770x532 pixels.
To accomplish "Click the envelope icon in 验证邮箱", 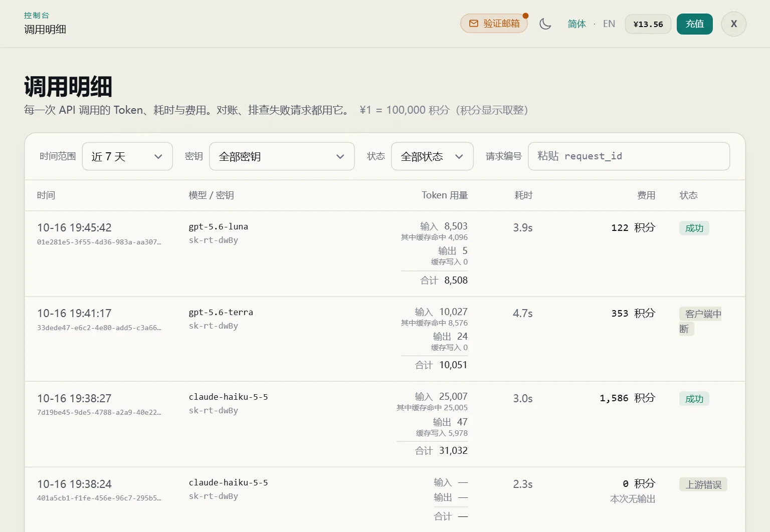I will coord(473,24).
